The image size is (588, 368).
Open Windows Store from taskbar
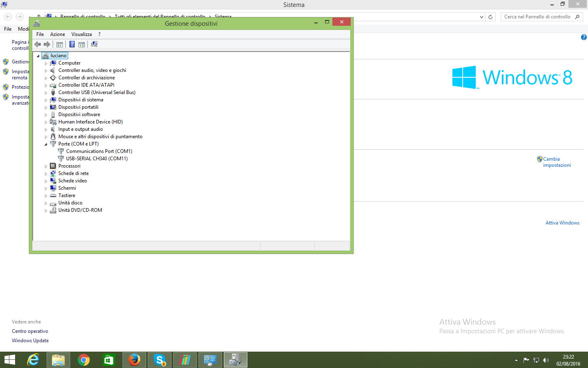tap(109, 360)
